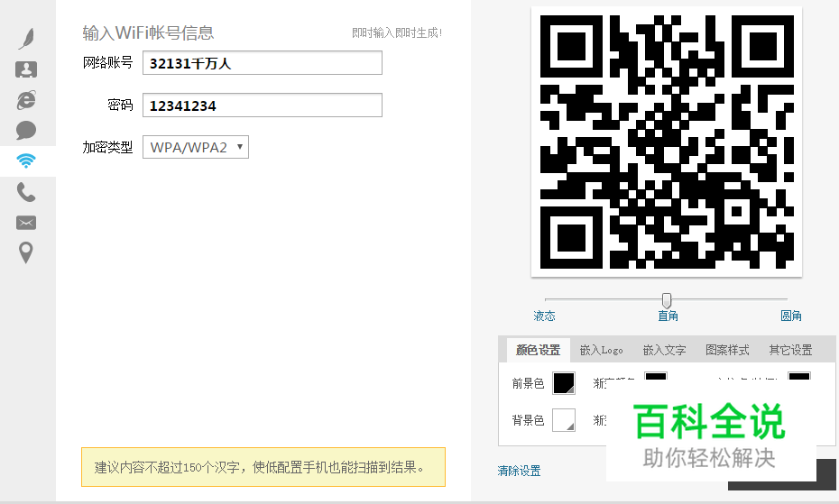This screenshot has width=839, height=504.
Task: Click the QR code shape slider handle
Action: (666, 300)
